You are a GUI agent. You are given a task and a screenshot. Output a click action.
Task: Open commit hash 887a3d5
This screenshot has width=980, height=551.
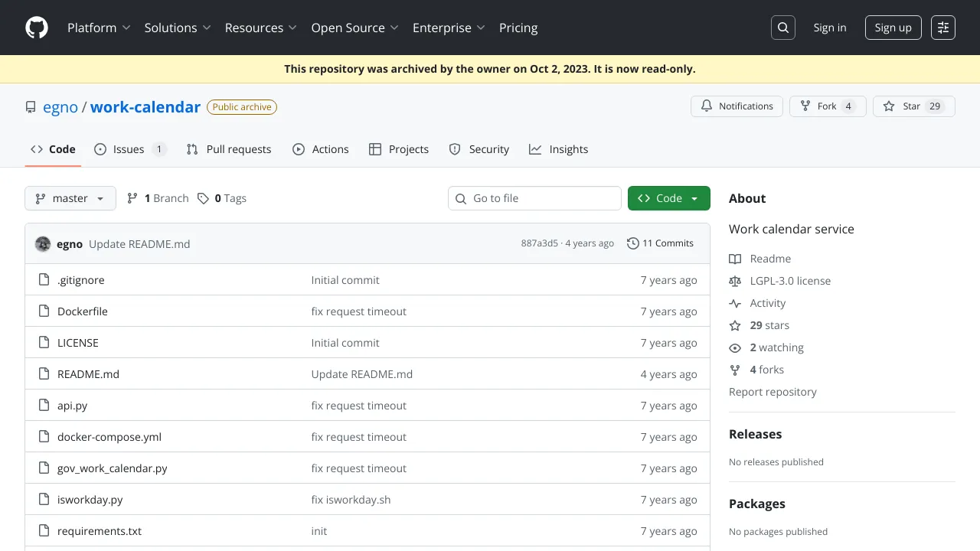(540, 243)
